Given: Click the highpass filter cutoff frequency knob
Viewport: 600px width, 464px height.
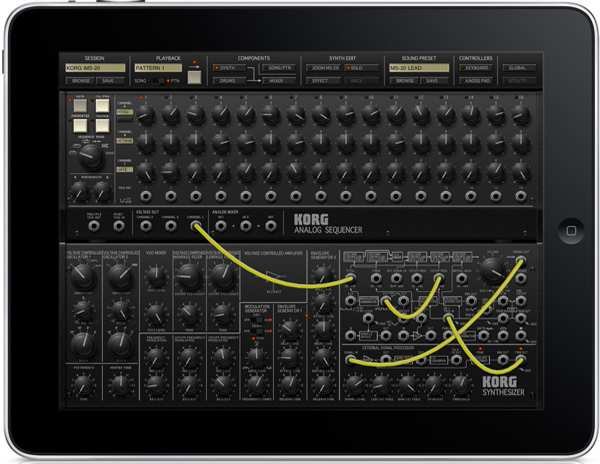Looking at the screenshot, I should point(189,276).
